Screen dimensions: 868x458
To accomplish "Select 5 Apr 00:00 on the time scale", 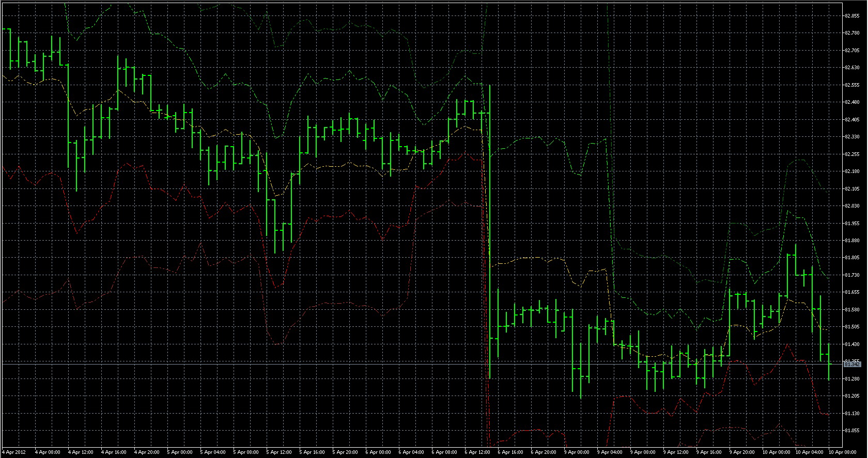I will click(x=180, y=452).
